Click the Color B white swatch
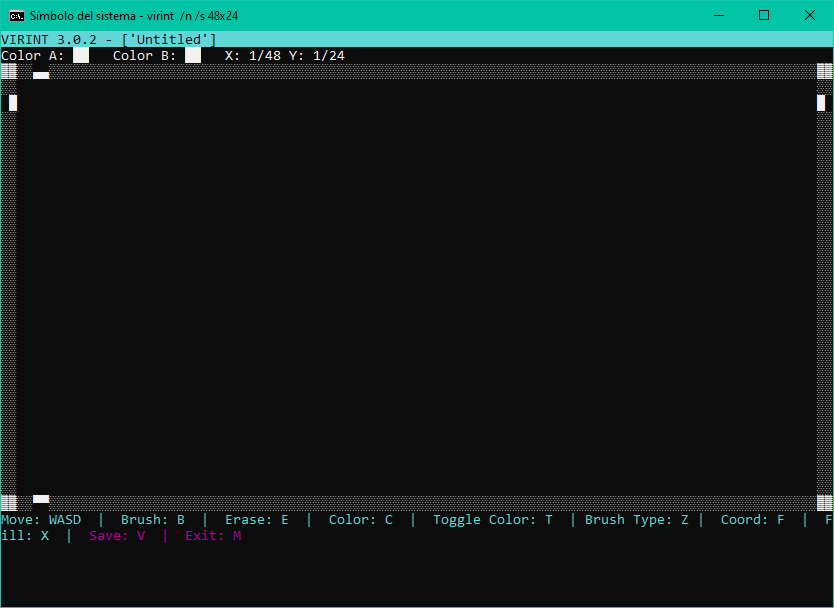 coord(193,55)
